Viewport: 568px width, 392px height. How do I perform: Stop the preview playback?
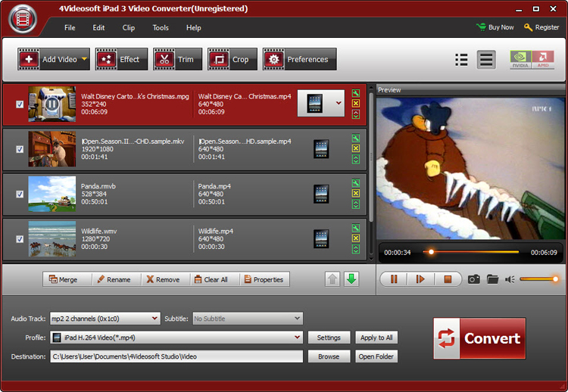(448, 279)
